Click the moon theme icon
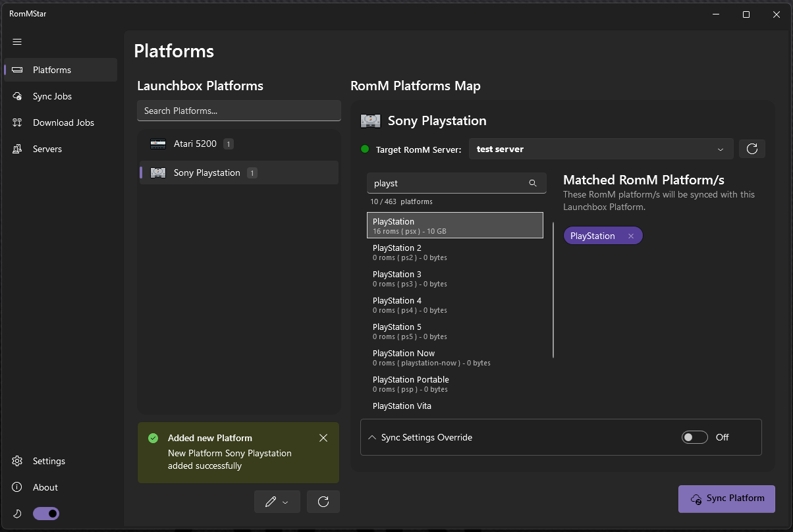Screen dimensions: 793x532 [18, 513]
